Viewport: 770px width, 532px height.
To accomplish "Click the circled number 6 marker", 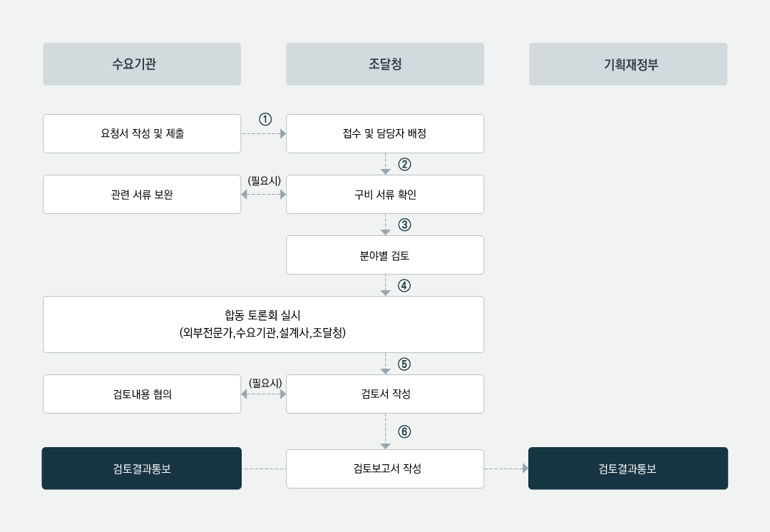I will [x=404, y=431].
